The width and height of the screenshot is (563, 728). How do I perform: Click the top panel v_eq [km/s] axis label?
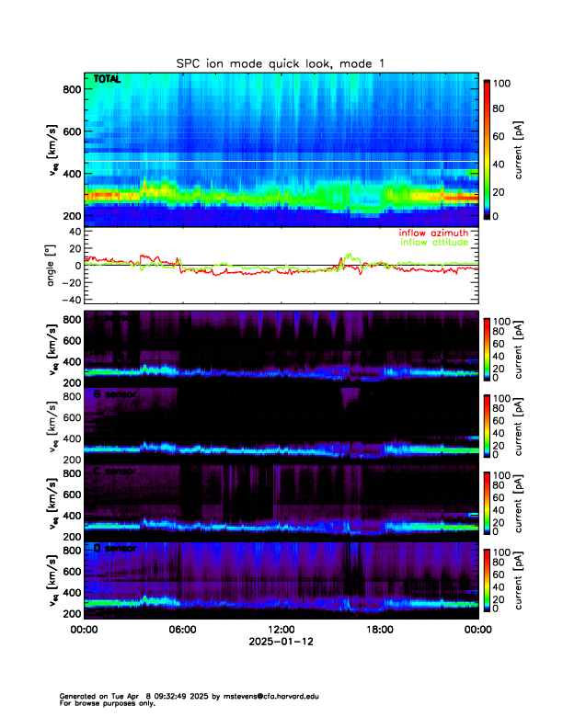[x=53, y=150]
